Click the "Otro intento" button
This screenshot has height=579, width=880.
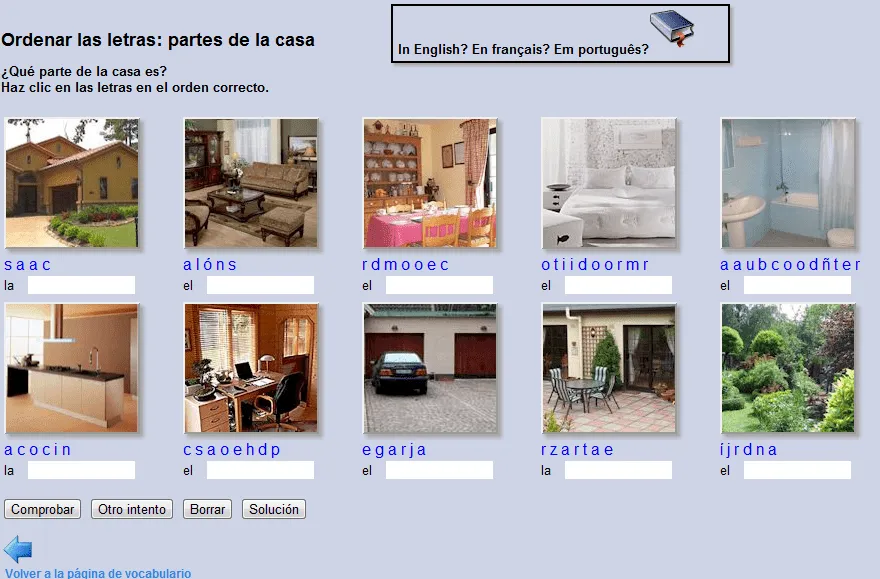coord(131,509)
